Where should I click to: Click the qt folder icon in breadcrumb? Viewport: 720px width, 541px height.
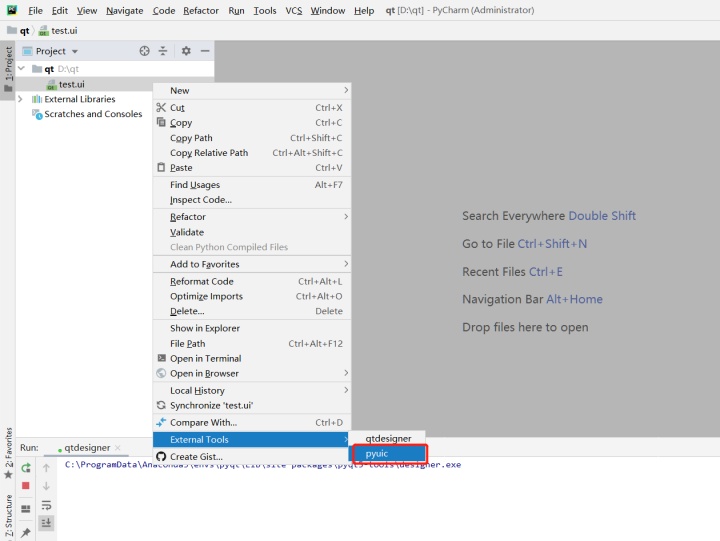tap(12, 30)
